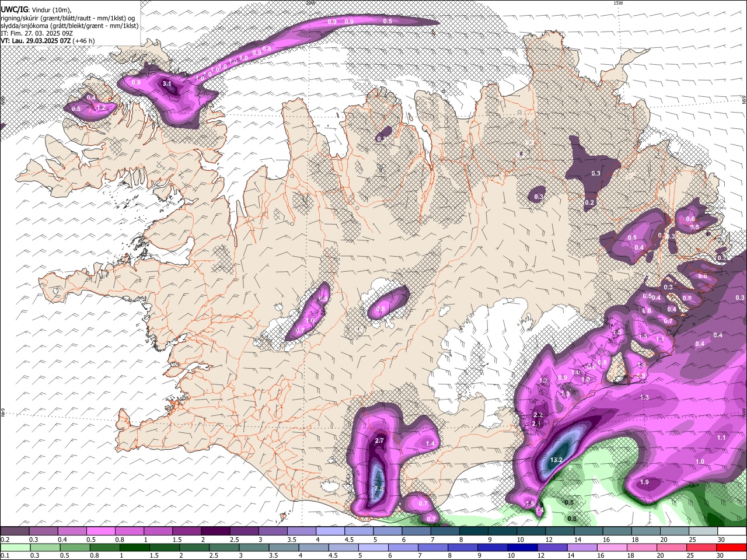Click the title text 'UWC/IG: Vindur (10m),'

click(x=36, y=10)
